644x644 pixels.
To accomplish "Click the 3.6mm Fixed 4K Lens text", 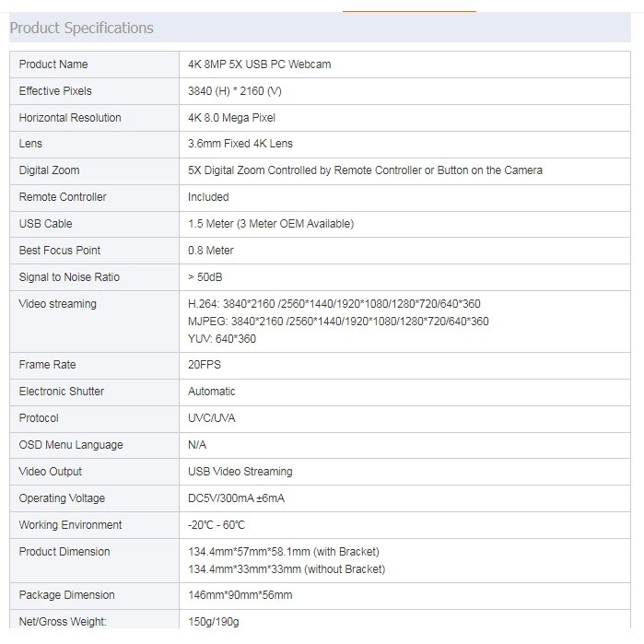I will (x=240, y=144).
